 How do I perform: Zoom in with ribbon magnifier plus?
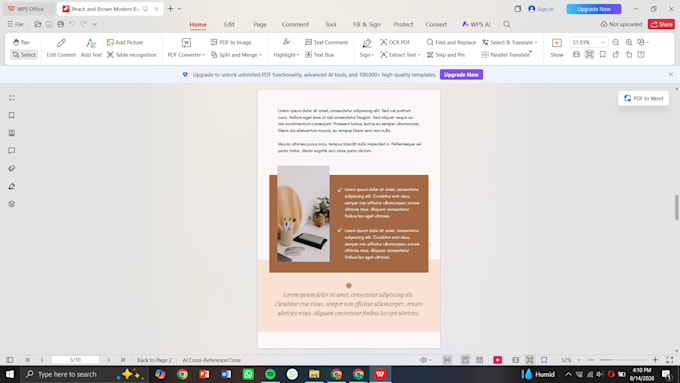(629, 42)
